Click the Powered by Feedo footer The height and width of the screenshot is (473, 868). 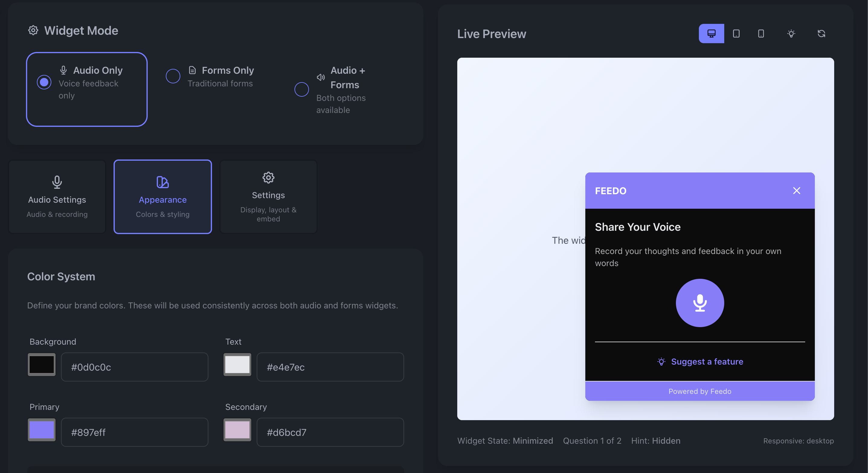click(699, 391)
